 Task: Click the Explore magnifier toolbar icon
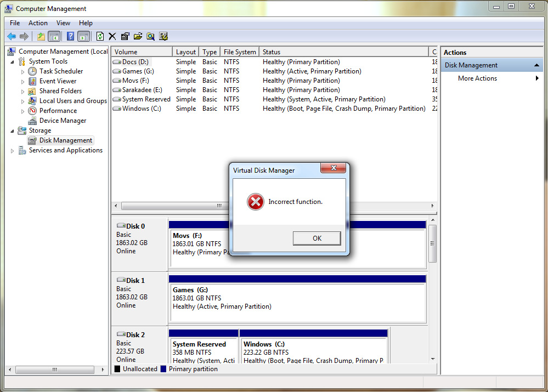(x=151, y=36)
